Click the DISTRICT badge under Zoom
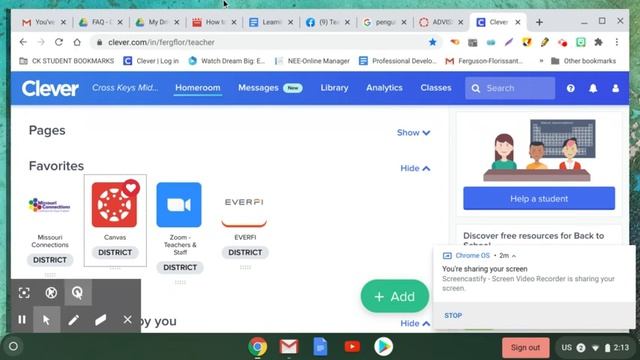This screenshot has height=360, width=640. (180, 267)
